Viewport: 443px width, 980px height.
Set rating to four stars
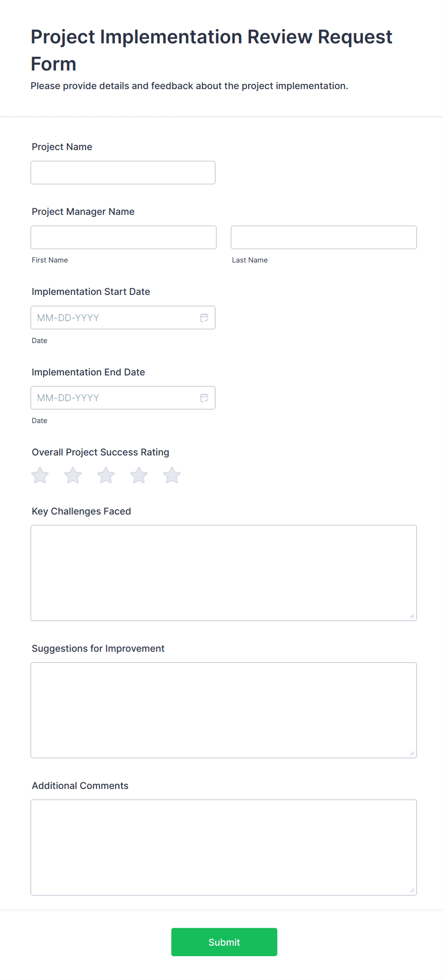point(139,475)
